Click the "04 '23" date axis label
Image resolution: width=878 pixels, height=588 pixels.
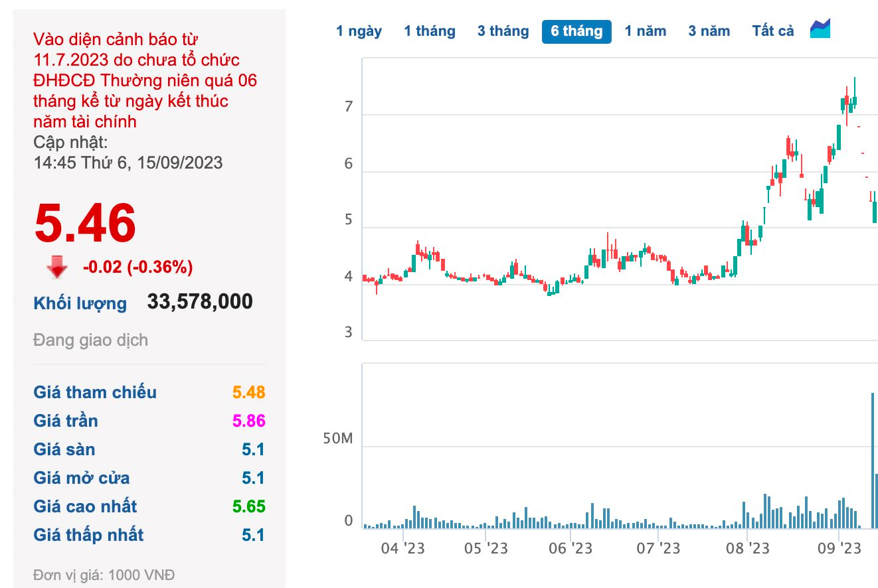pos(404,548)
